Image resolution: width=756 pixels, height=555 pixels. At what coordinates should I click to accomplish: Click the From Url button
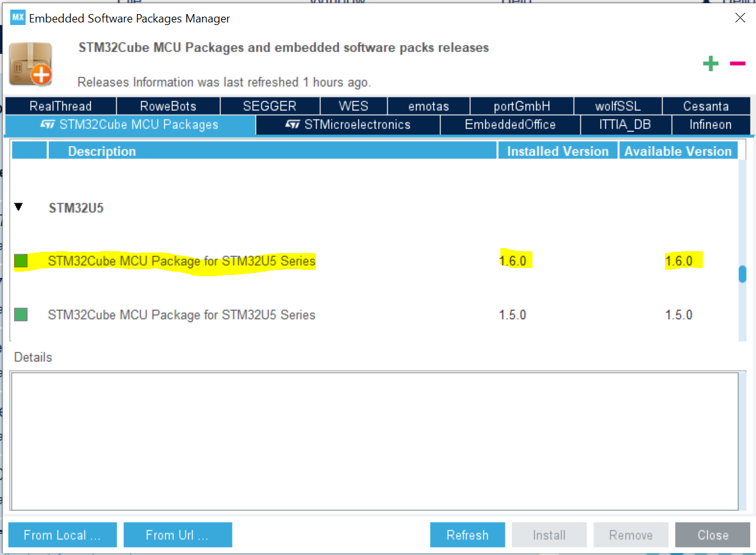click(177, 534)
